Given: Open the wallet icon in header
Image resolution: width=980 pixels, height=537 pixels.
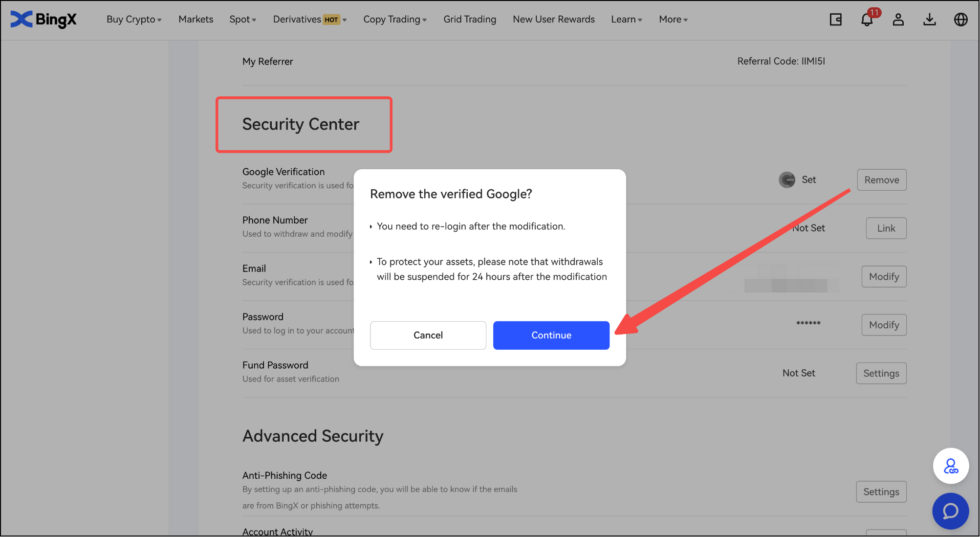Looking at the screenshot, I should click(x=835, y=20).
